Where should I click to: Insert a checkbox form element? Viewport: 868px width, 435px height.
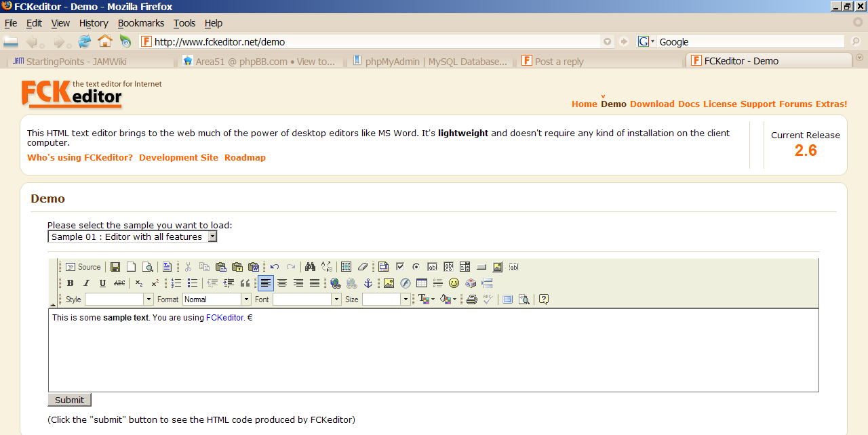(400, 267)
